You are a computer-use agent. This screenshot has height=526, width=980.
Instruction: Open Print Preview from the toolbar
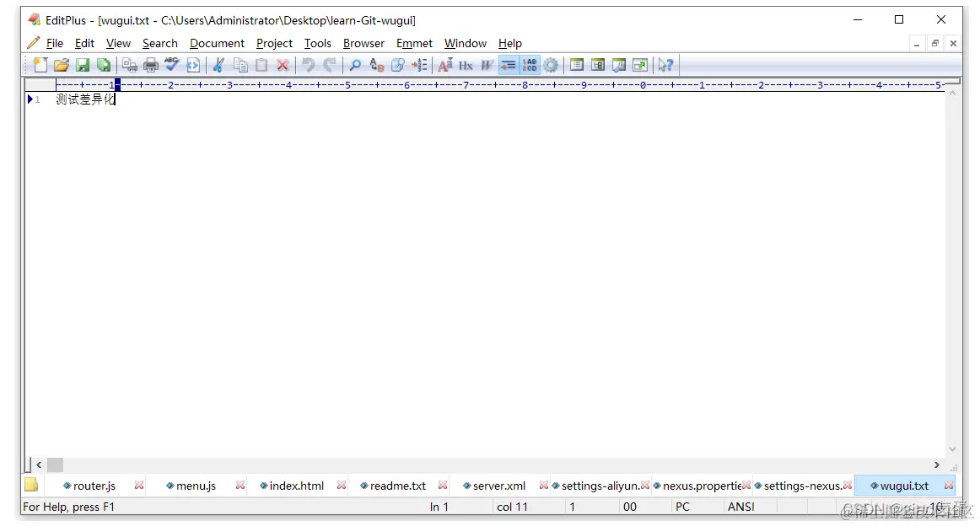coord(129,65)
